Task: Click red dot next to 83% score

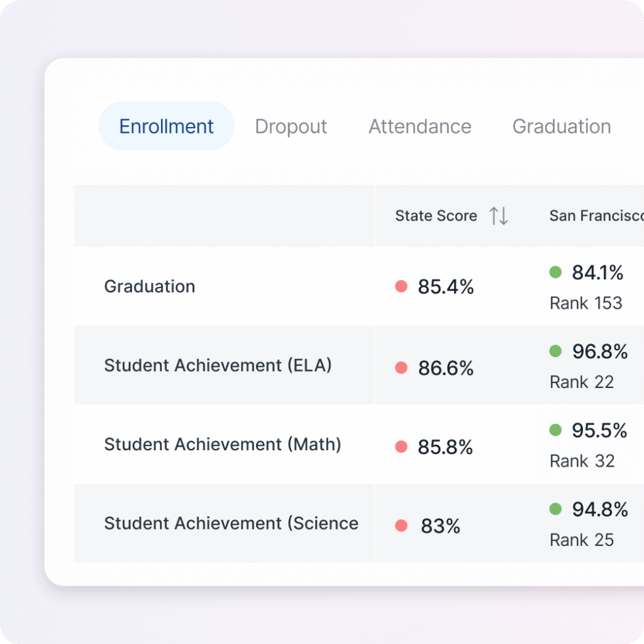Action: [x=401, y=526]
